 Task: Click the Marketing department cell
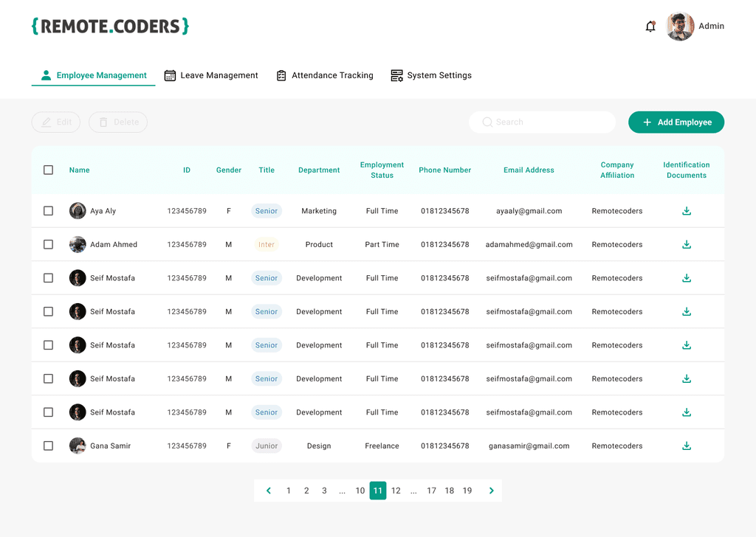(x=319, y=211)
